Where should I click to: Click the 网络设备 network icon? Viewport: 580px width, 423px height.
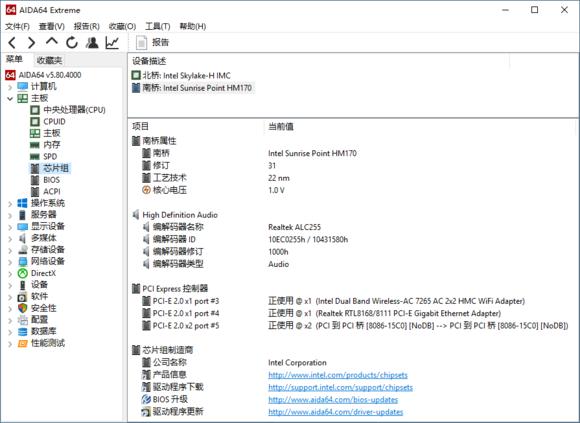pyautogui.click(x=23, y=261)
